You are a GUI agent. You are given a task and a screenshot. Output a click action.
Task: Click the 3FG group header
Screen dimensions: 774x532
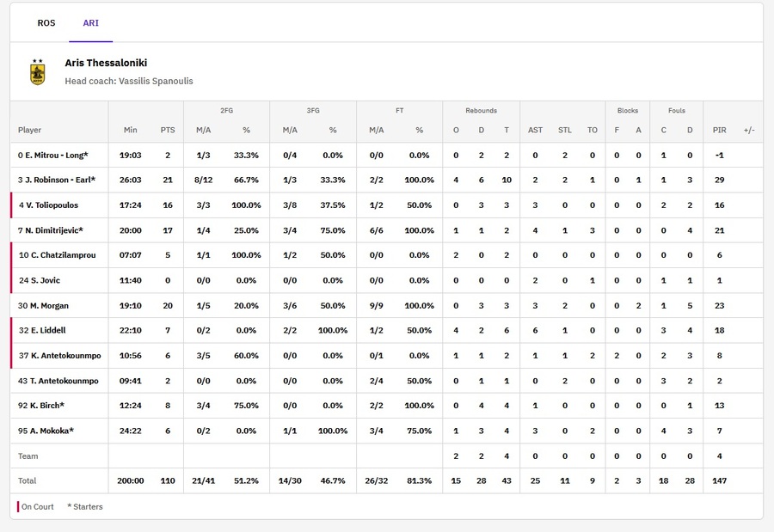[x=313, y=111]
